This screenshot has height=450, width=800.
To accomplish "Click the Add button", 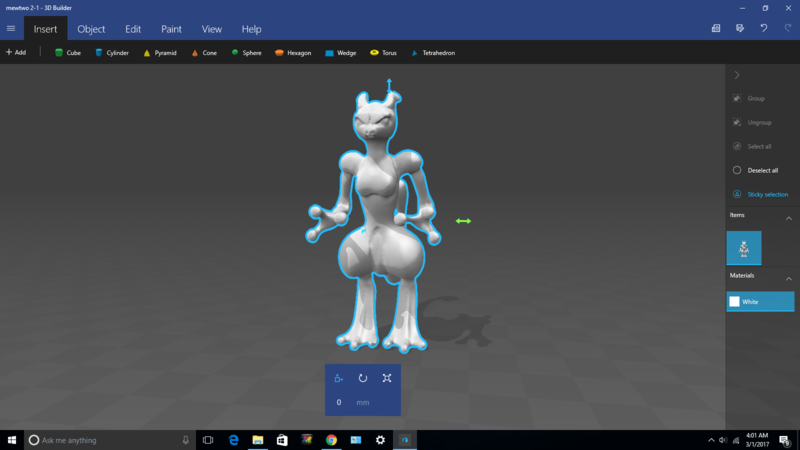I will [x=16, y=53].
